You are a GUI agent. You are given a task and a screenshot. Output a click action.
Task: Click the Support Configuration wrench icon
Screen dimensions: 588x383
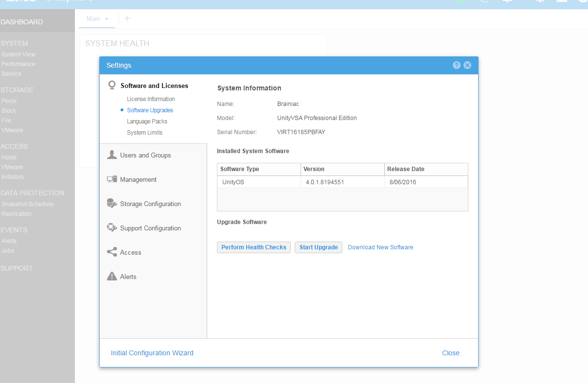pyautogui.click(x=112, y=228)
